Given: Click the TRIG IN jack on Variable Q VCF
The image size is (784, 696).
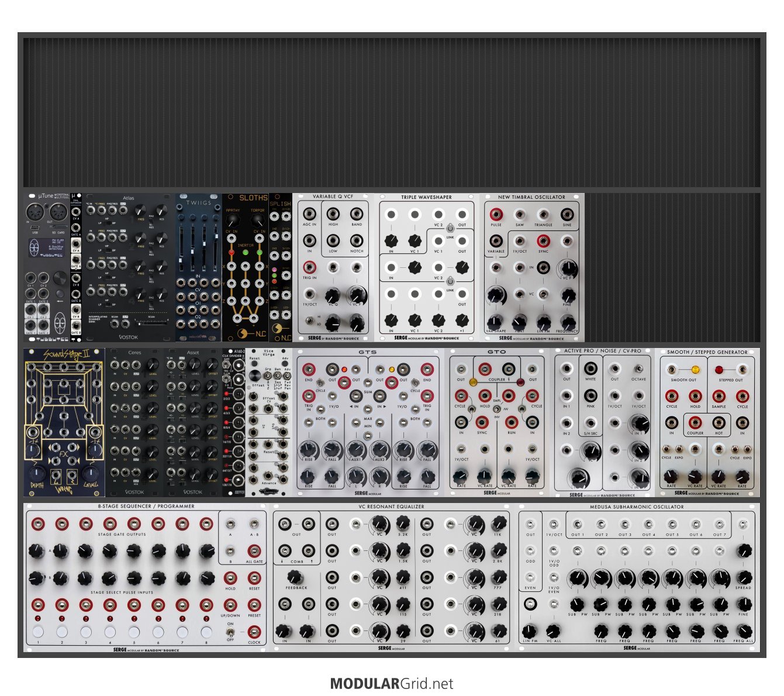Looking at the screenshot, I should [309, 267].
